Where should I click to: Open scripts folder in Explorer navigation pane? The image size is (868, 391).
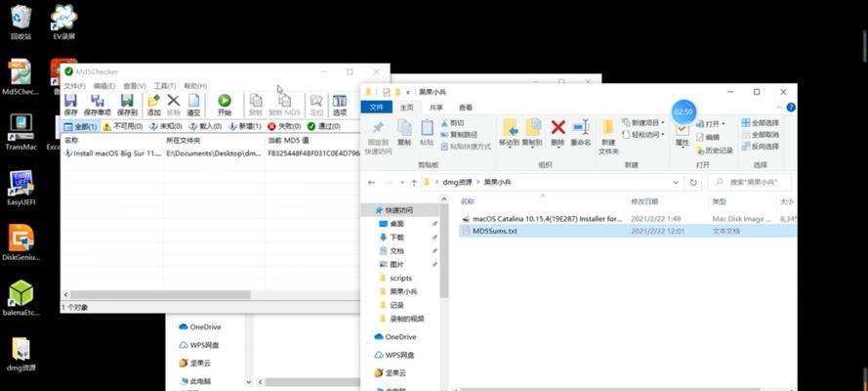401,278
